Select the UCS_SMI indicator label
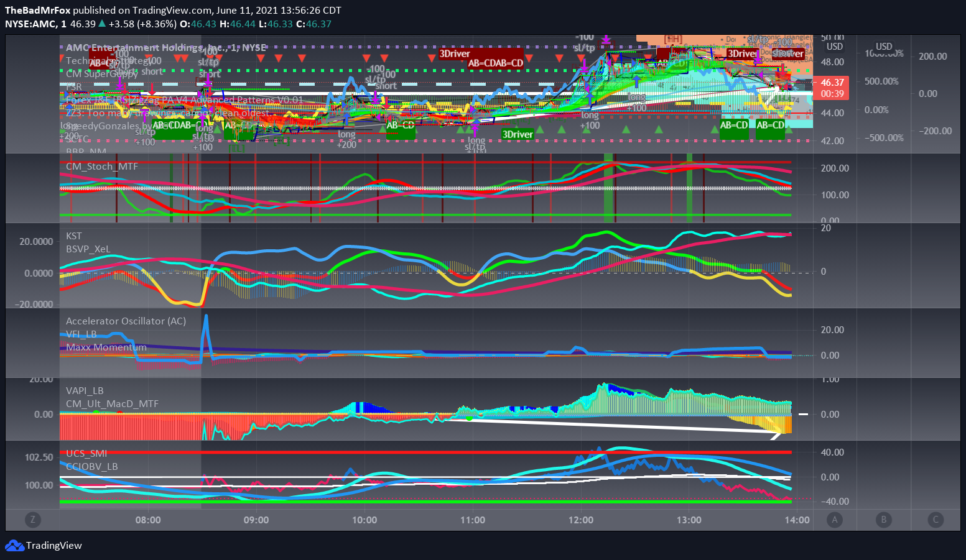The image size is (966, 560). [x=86, y=453]
